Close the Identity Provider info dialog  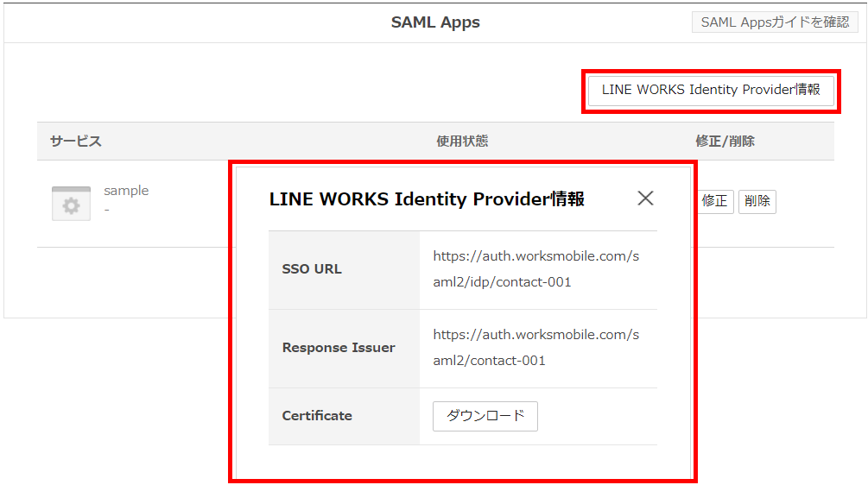tap(645, 198)
